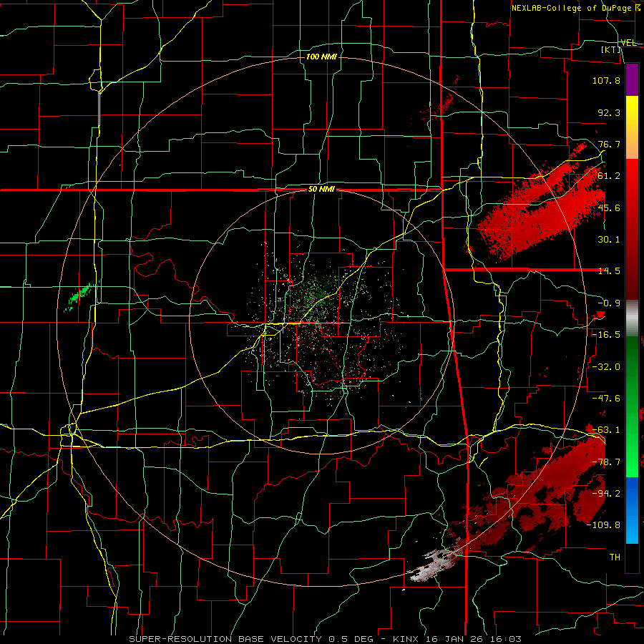Screen dimensions: 644x644
Task: Select the 14.5 scale value
Action: click(609, 271)
